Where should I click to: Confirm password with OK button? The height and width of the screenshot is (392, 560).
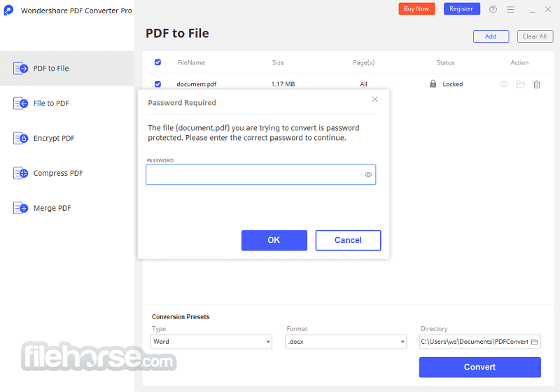coord(274,240)
